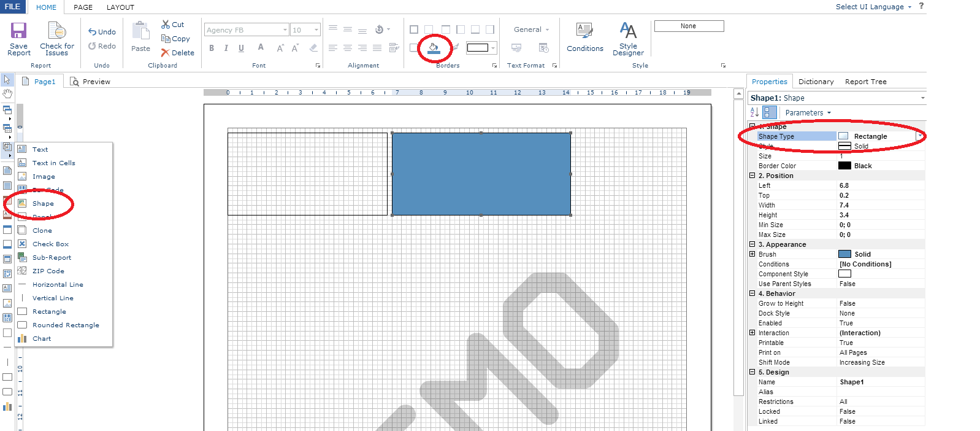Toggle the bottom border

coord(475,29)
